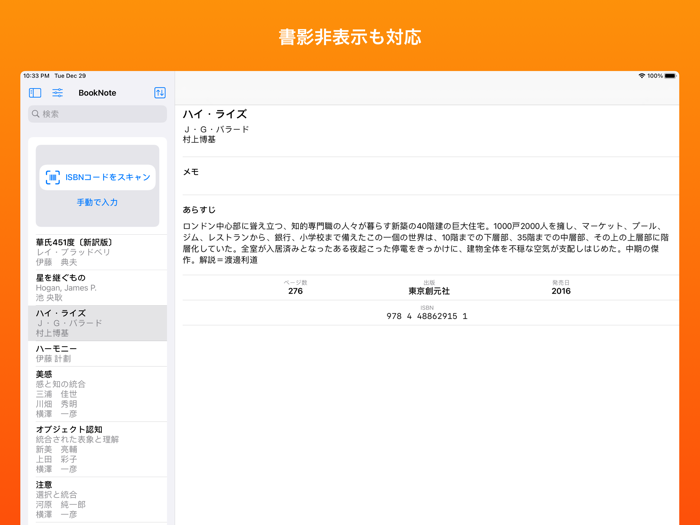The height and width of the screenshot is (525, 700).
Task: Open the filter settings sliders icon
Action: click(x=57, y=93)
